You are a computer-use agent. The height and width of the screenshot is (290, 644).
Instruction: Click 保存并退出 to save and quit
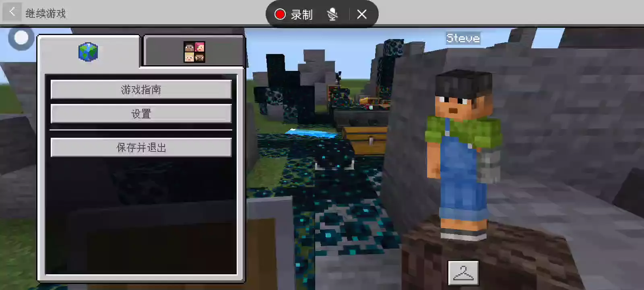coord(141,147)
